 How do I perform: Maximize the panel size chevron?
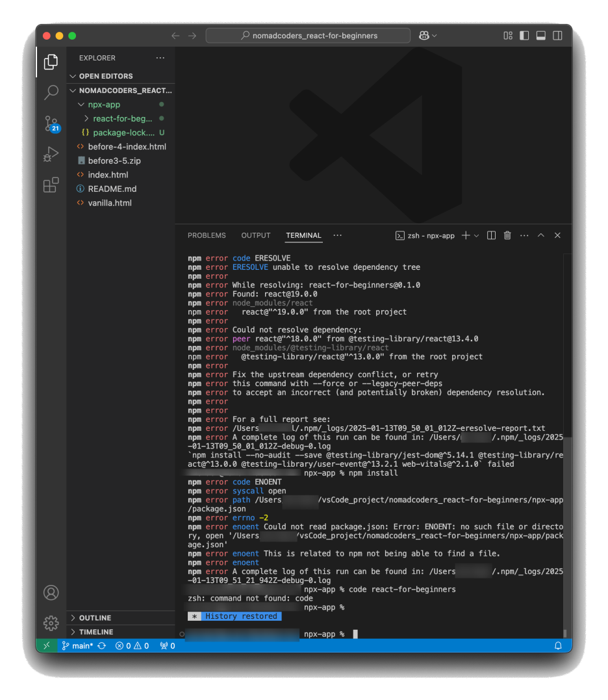(x=540, y=235)
